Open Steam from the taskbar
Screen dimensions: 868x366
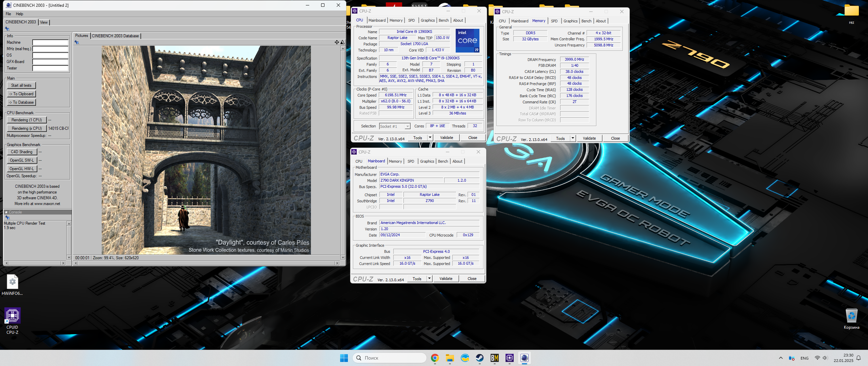(480, 358)
